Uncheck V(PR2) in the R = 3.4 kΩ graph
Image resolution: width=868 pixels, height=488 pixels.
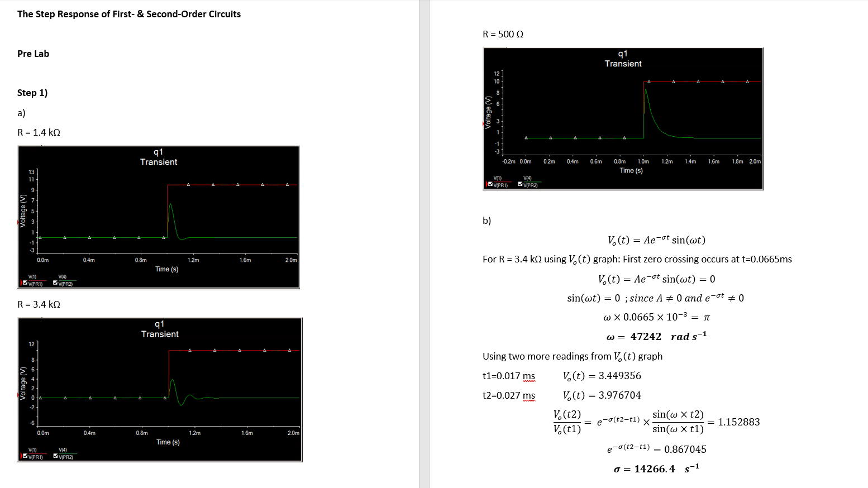[56, 456]
